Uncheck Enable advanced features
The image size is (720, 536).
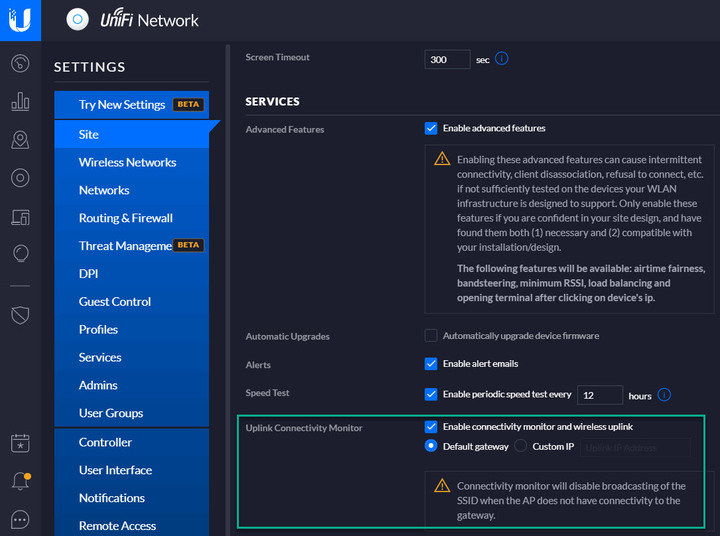click(x=431, y=128)
